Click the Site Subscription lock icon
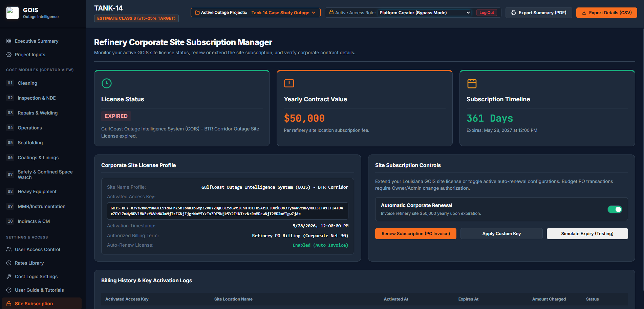 coord(9,304)
